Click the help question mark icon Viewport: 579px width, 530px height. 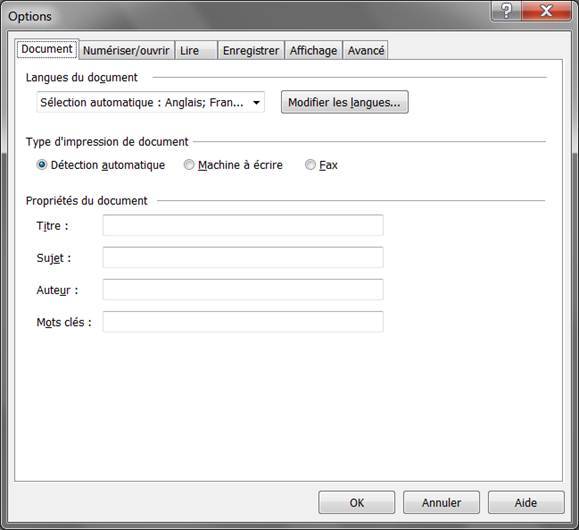coord(506,11)
